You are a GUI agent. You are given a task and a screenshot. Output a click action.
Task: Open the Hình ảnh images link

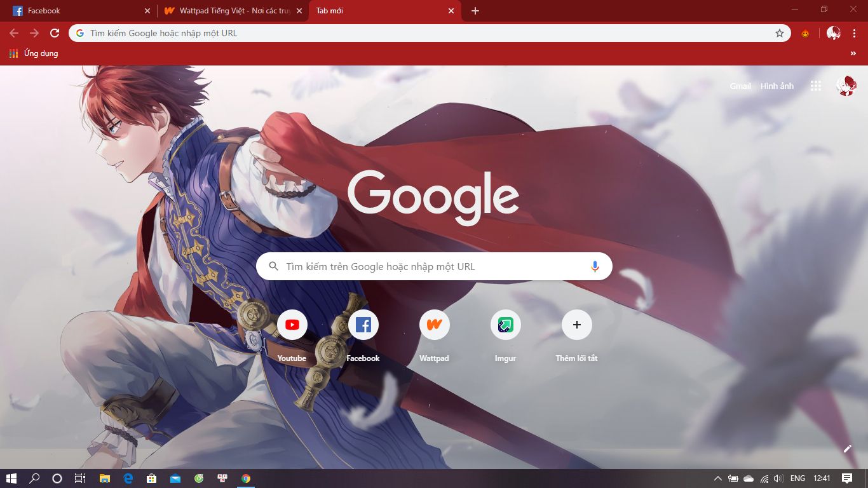(777, 86)
